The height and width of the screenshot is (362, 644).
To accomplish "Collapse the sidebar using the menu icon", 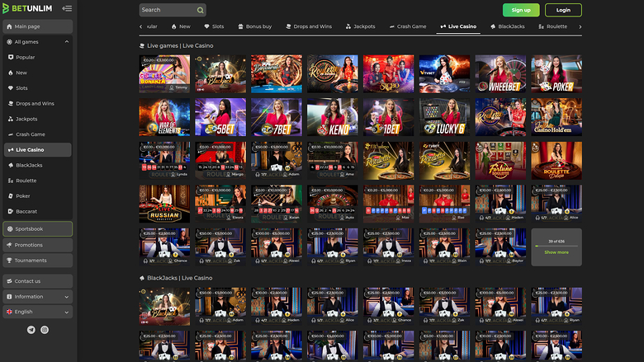I will [x=66, y=9].
